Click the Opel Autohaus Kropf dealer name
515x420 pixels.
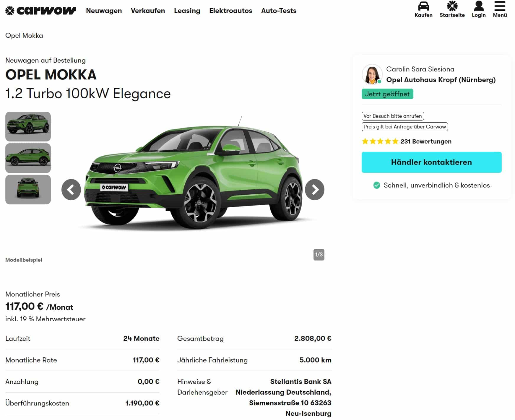tap(441, 80)
